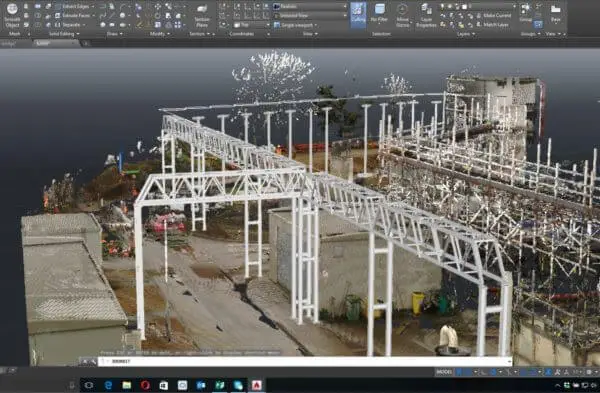Click Match Layer button

pos(492,25)
